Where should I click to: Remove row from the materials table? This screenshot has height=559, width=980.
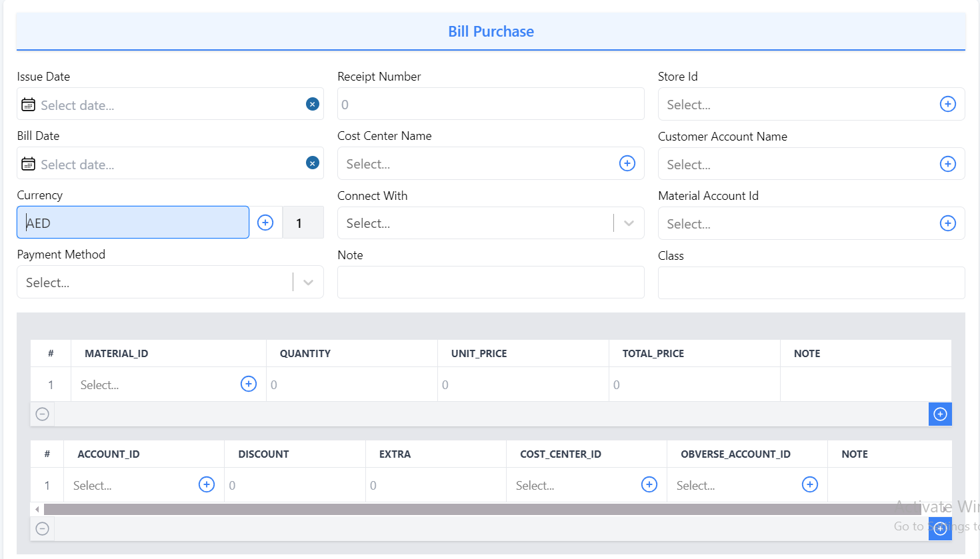42,414
